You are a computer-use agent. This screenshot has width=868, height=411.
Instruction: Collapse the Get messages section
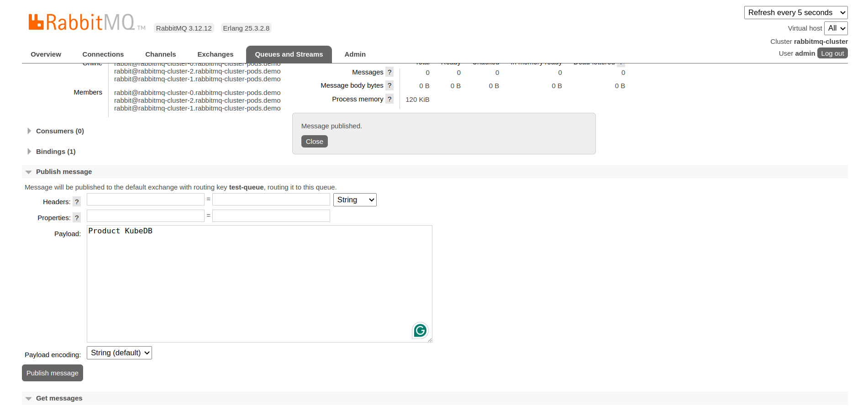coord(59,398)
